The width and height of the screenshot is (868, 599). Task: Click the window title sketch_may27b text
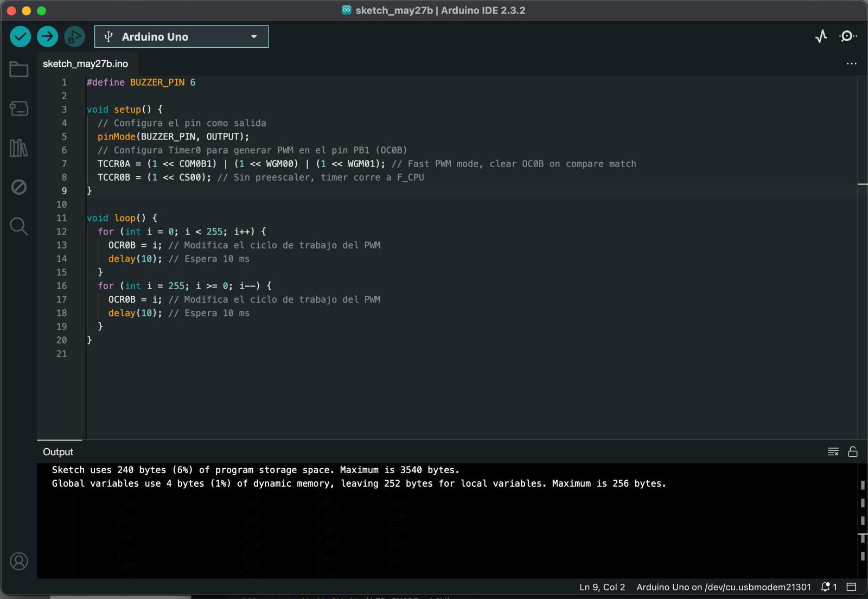click(x=394, y=10)
